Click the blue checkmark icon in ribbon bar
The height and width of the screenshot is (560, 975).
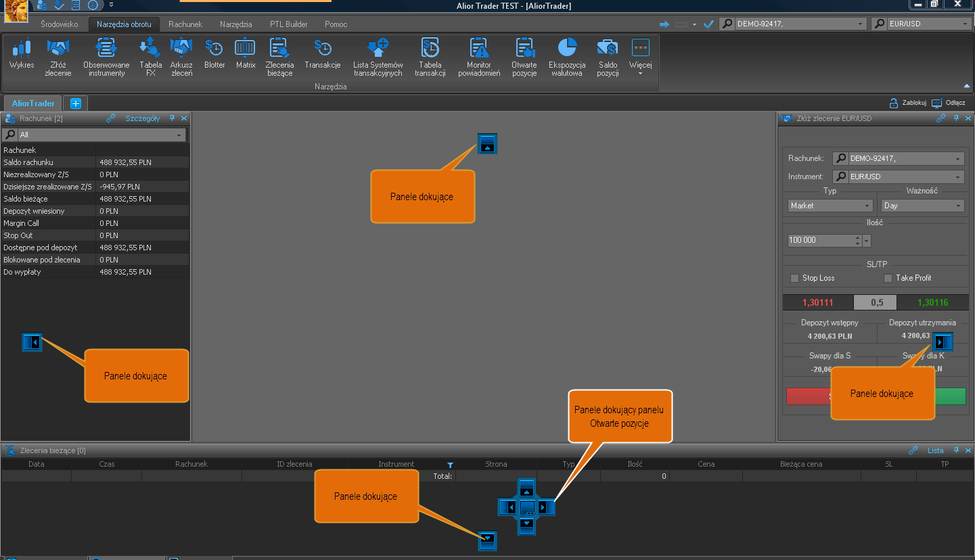click(x=708, y=24)
